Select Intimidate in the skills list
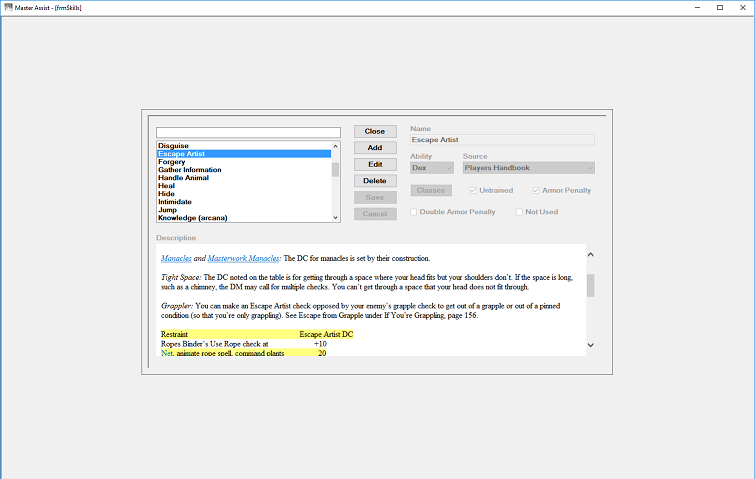The width and height of the screenshot is (755, 479). [x=244, y=202]
